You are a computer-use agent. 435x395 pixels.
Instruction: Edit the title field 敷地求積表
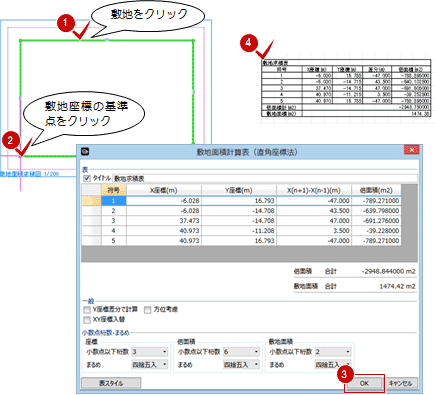point(265,179)
